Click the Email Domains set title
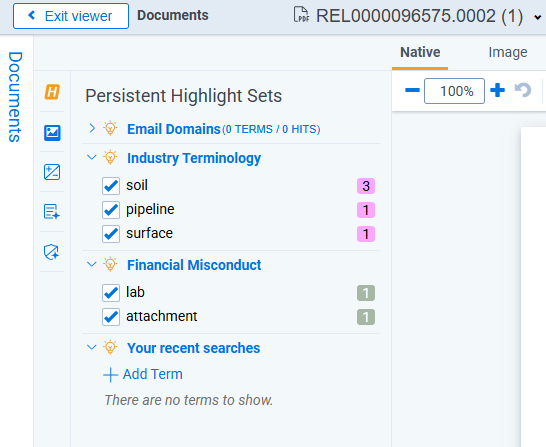Image resolution: width=546 pixels, height=447 pixels. click(x=174, y=129)
